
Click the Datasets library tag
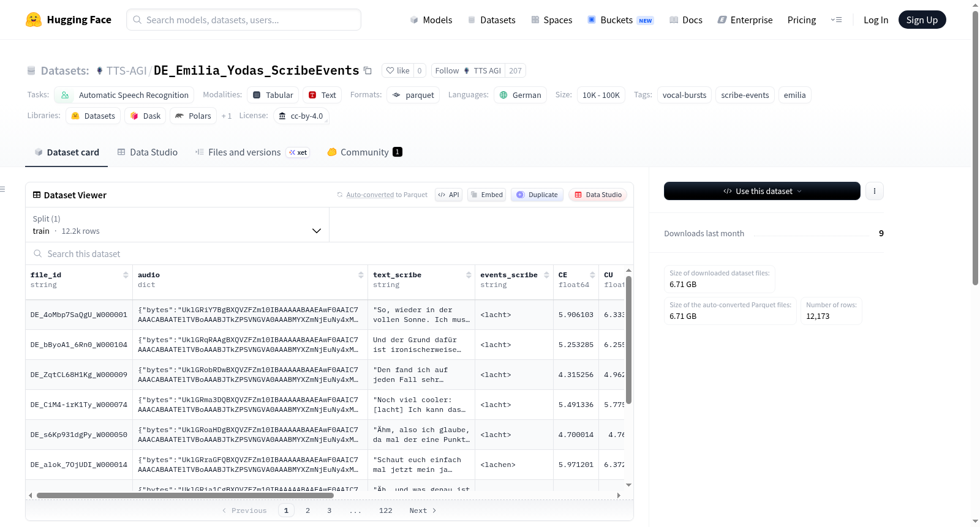[93, 116]
